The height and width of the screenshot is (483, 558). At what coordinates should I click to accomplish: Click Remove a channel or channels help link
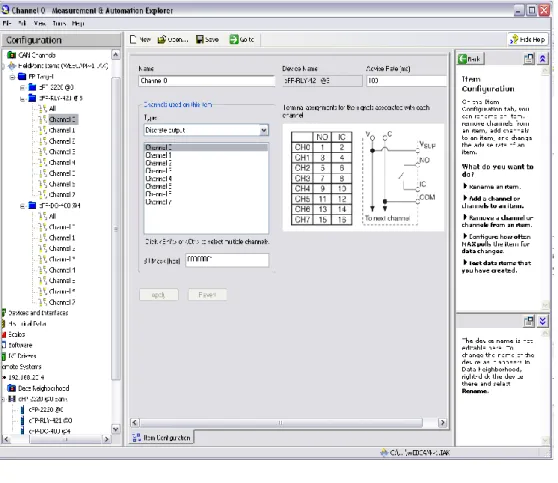[497, 221]
